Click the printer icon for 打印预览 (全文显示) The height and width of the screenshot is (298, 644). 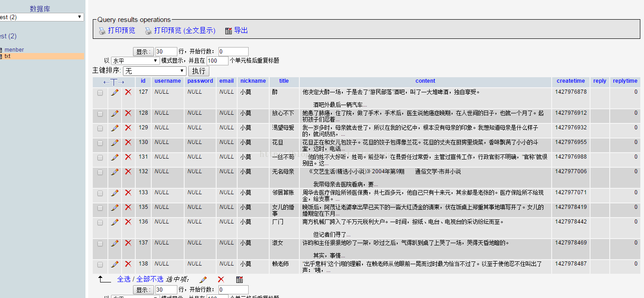[148, 31]
